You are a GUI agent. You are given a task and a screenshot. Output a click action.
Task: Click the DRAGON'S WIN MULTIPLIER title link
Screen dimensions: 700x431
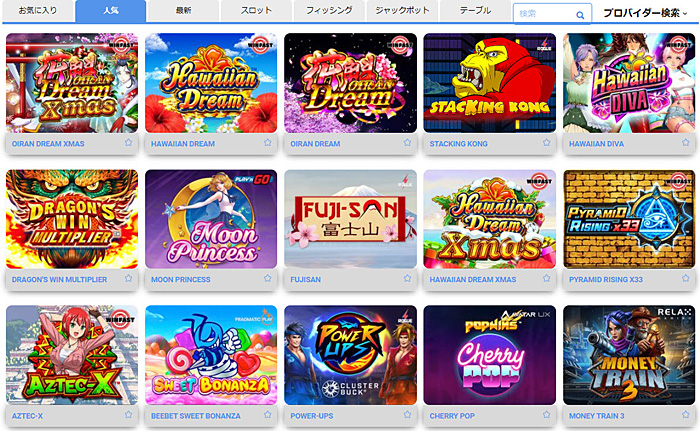tap(59, 280)
